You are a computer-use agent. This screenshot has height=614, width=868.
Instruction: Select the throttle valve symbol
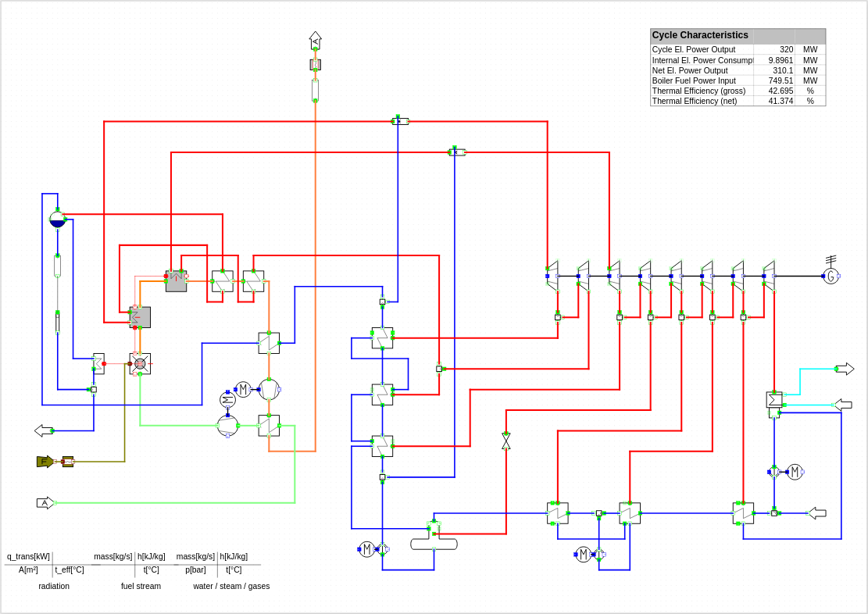(x=506, y=441)
